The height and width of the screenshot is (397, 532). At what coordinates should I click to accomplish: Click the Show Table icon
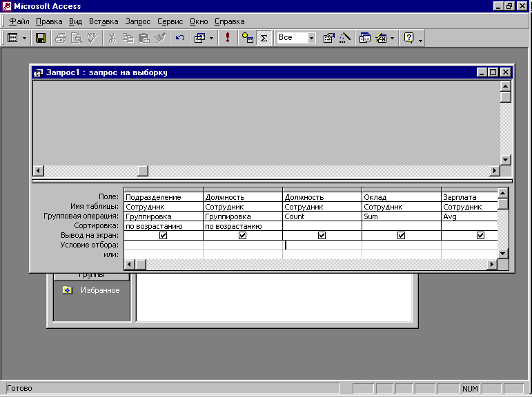coord(248,38)
